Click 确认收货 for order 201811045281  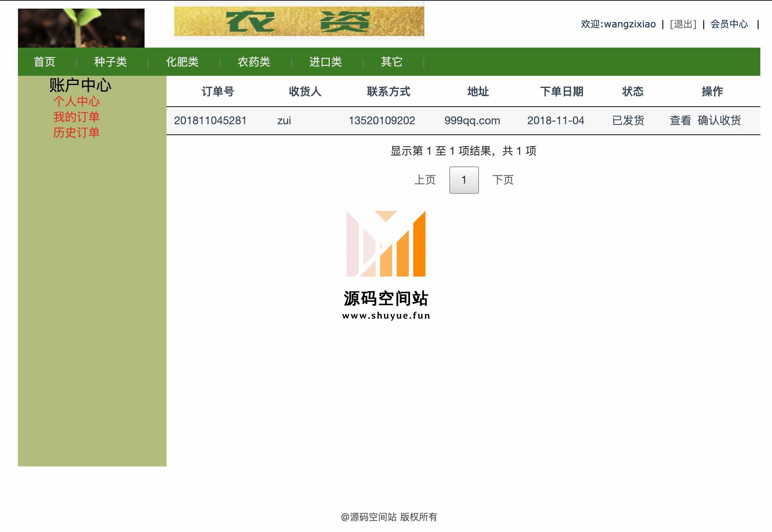719,120
